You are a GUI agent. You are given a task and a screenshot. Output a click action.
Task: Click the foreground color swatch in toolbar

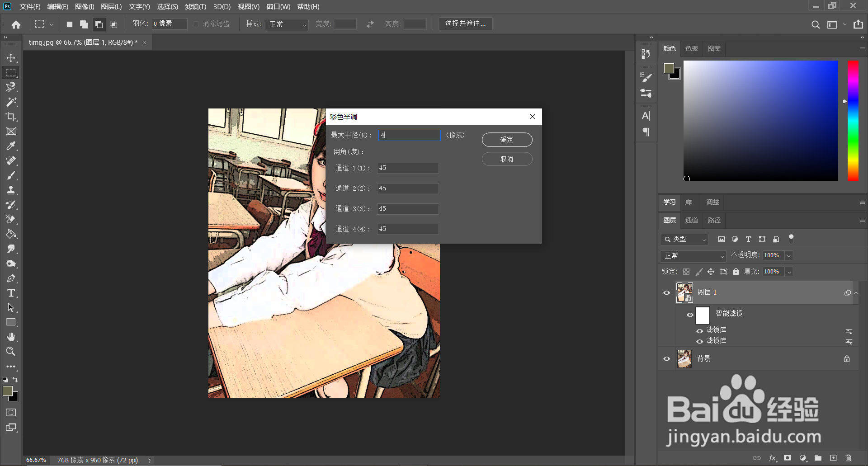8,391
